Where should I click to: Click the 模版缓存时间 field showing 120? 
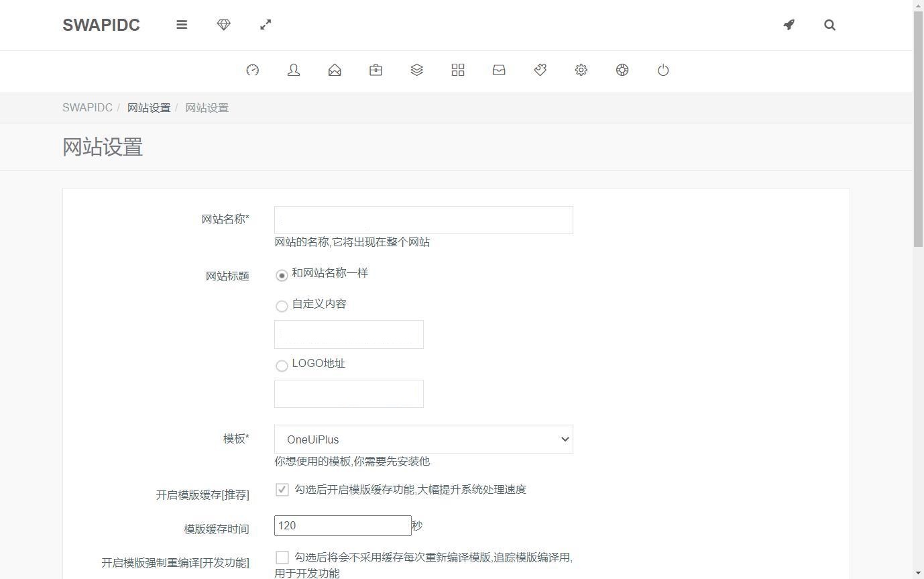(x=342, y=525)
